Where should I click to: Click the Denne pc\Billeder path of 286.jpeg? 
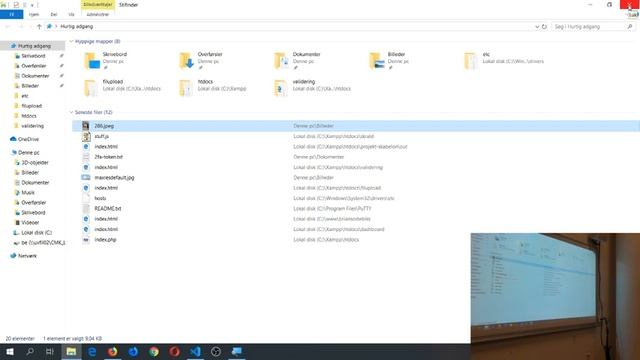pos(313,126)
